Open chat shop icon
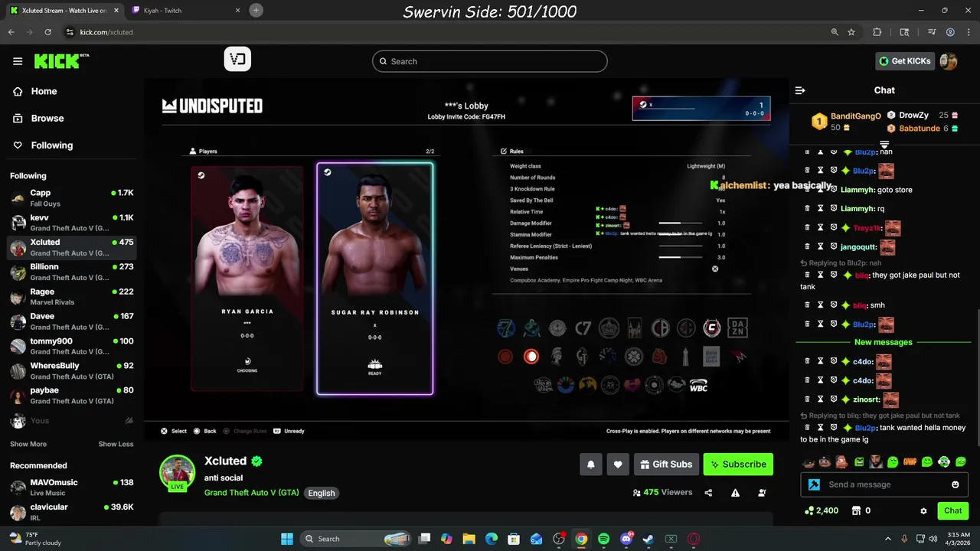The height and width of the screenshot is (551, 980). [856, 510]
